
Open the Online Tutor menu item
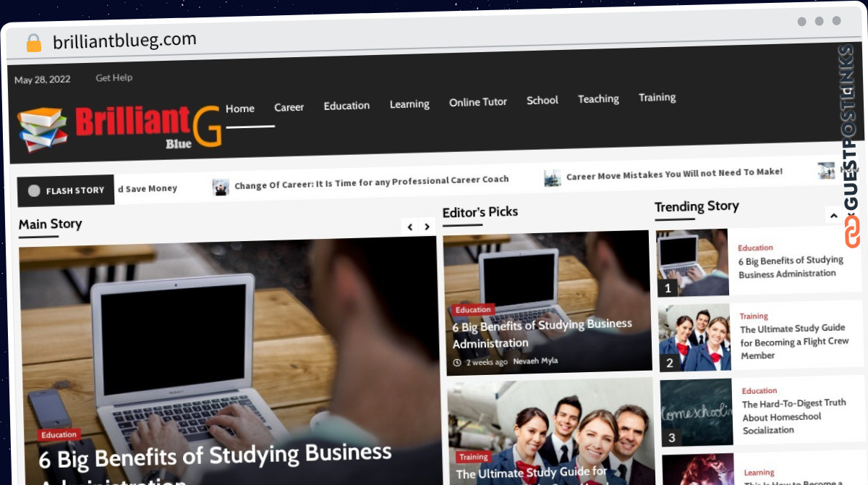point(478,102)
